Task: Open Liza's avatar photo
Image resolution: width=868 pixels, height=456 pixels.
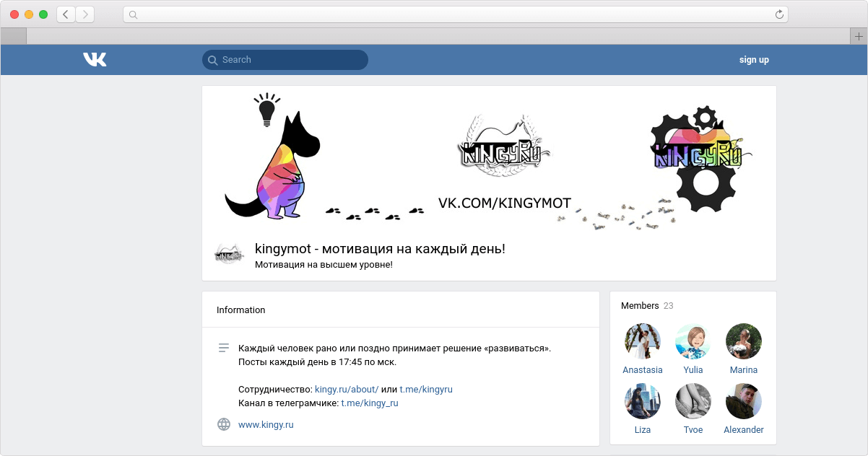Action: pyautogui.click(x=643, y=401)
